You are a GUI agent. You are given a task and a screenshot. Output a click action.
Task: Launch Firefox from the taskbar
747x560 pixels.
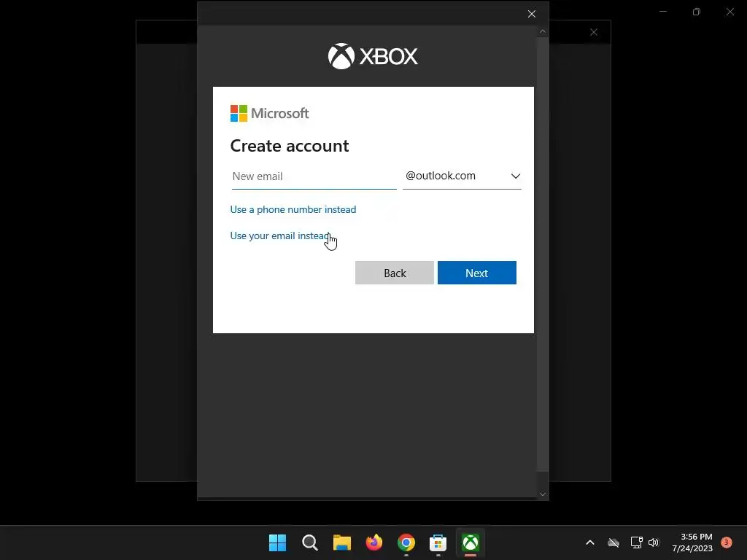(374, 542)
